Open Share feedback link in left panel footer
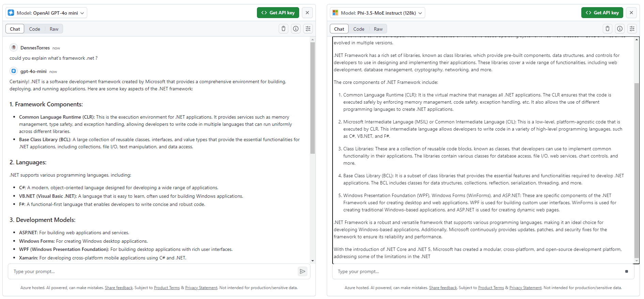The image size is (644, 299). point(119,288)
